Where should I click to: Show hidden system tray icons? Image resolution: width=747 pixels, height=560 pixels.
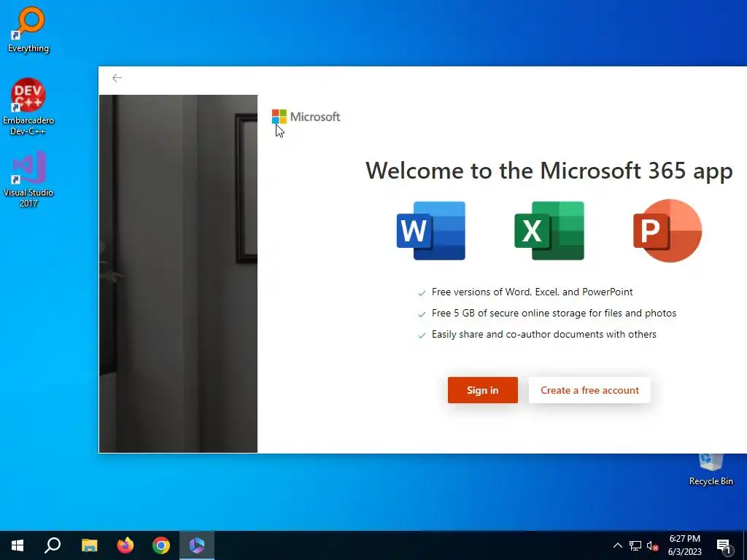(x=617, y=545)
